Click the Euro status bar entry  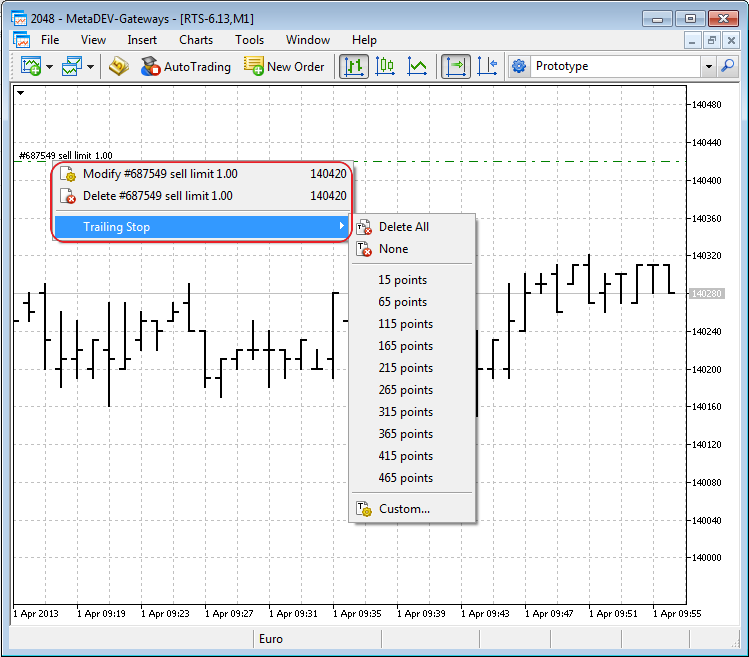coord(270,639)
